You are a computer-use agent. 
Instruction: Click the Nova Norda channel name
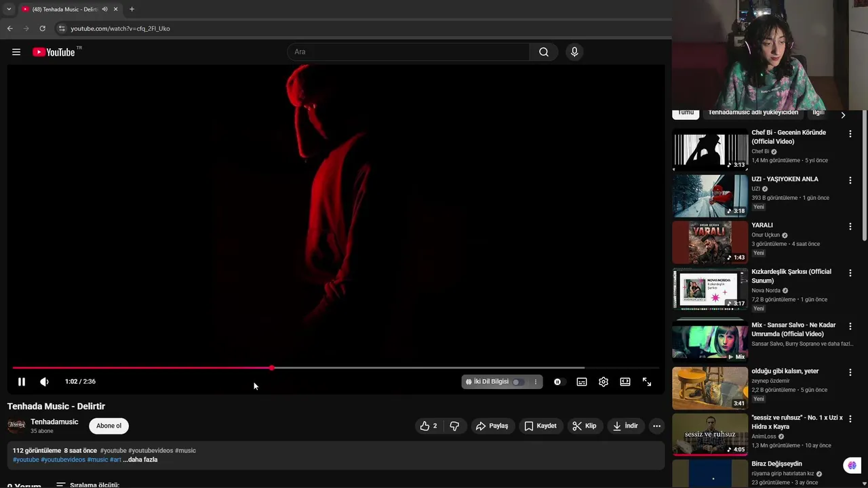766,291
